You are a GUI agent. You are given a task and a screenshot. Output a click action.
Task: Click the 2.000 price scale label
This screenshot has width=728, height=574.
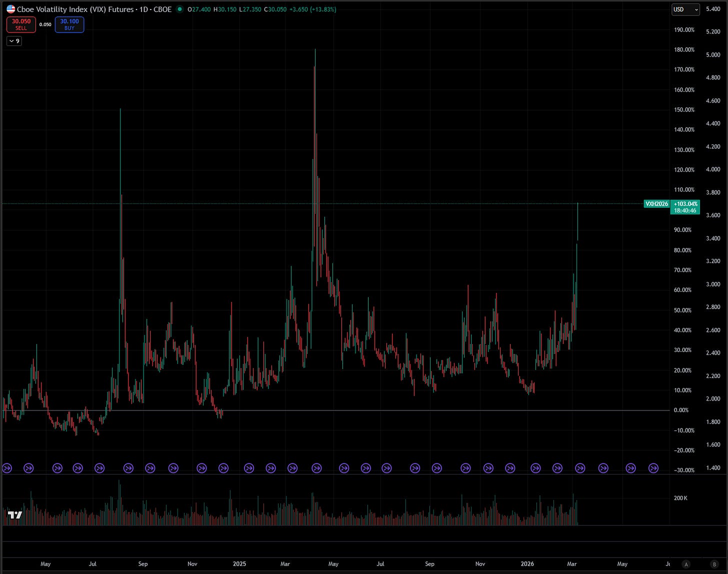713,399
